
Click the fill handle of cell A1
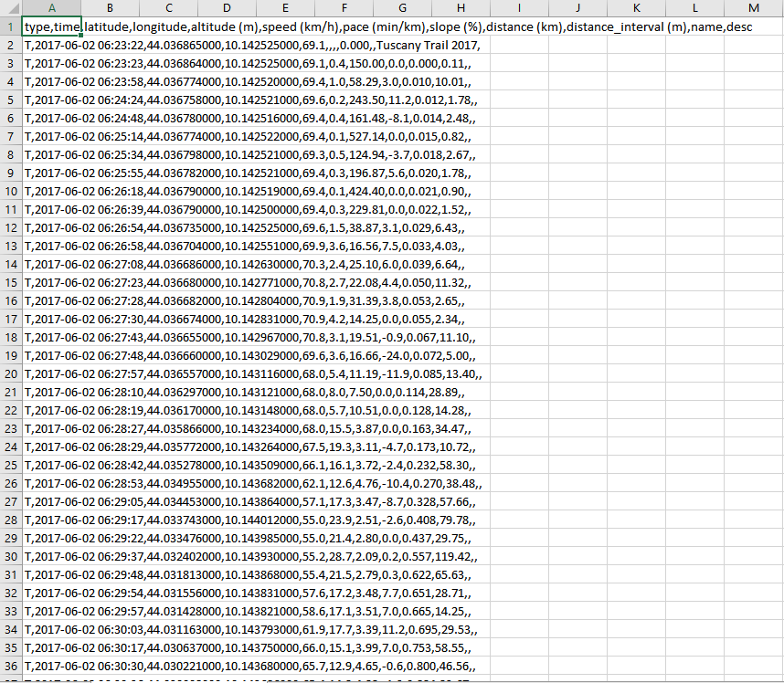81,36
